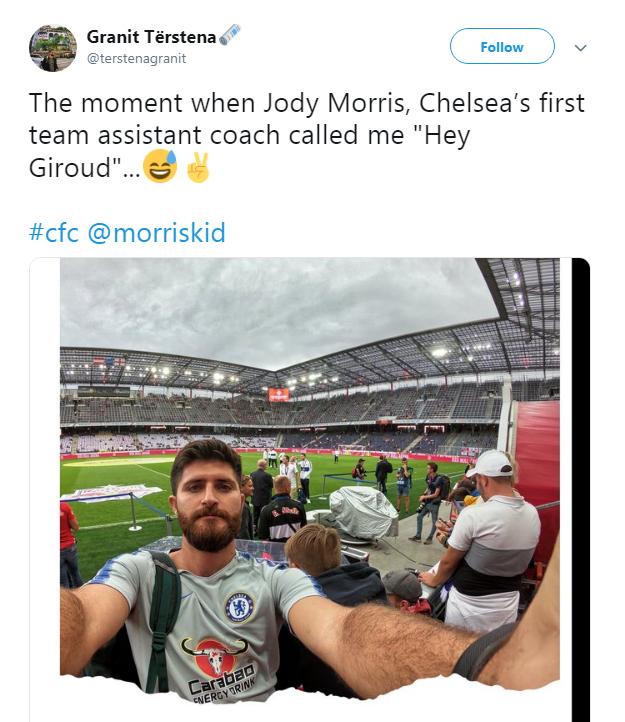Click the Carabao Energy Drink logo
This screenshot has width=625, height=722.
click(x=219, y=670)
